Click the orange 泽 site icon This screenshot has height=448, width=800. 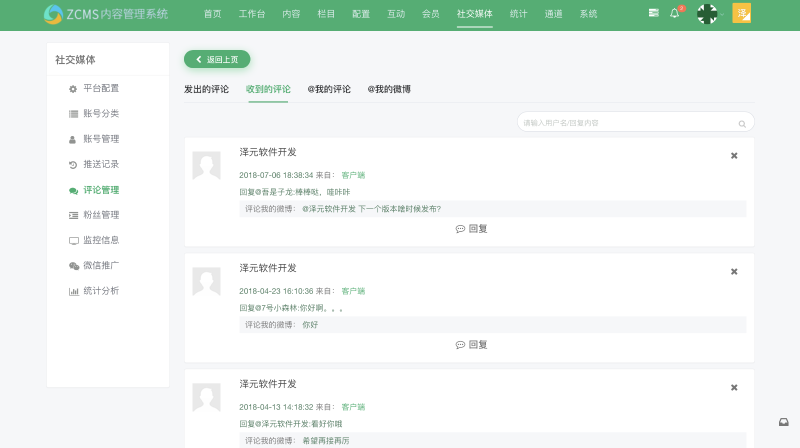coord(741,13)
